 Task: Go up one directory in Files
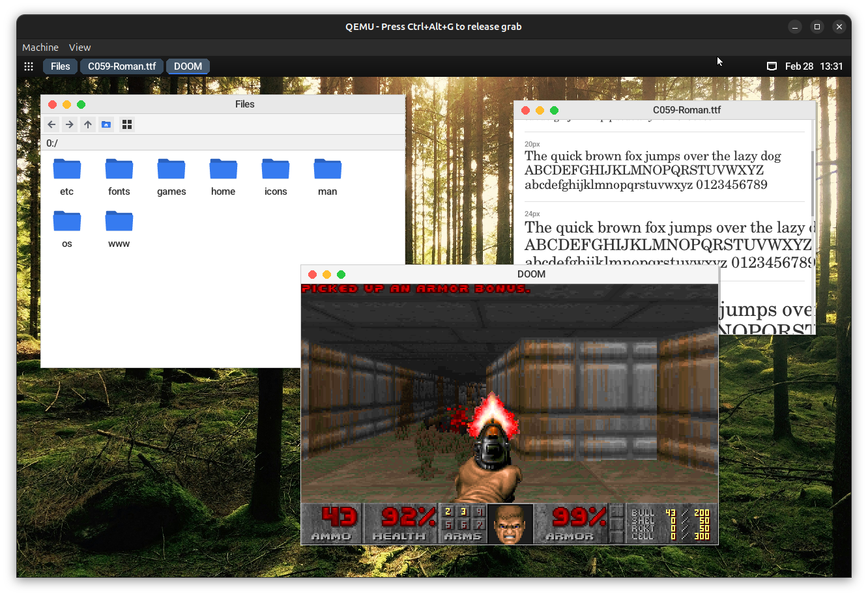(88, 124)
